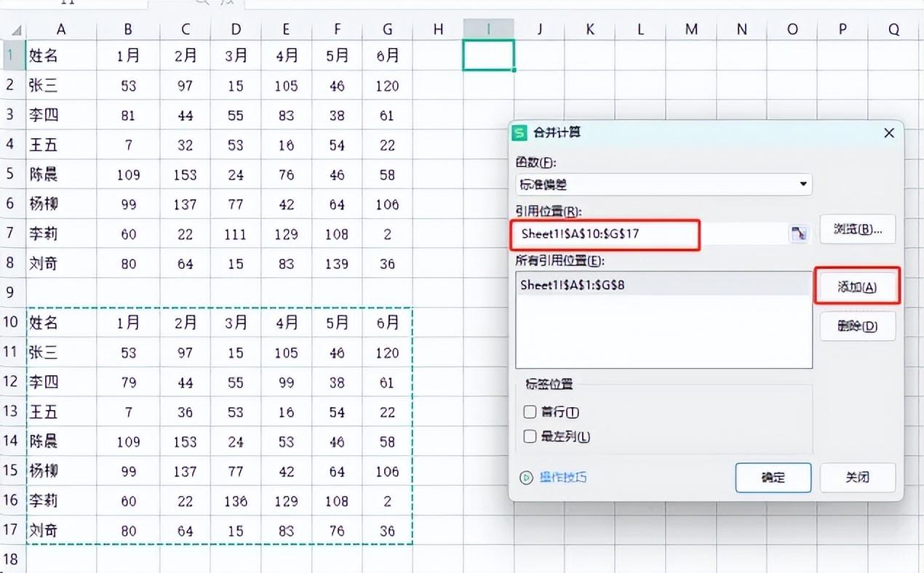Click cell A2 with 张三
Screen dimensions: 924x573
pos(61,85)
